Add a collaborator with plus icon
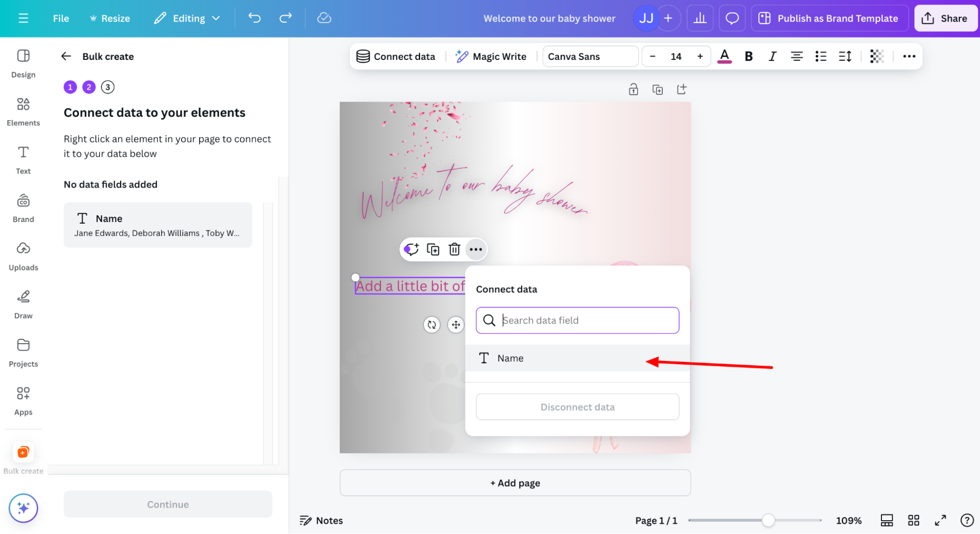The height and width of the screenshot is (534, 980). 668,18
